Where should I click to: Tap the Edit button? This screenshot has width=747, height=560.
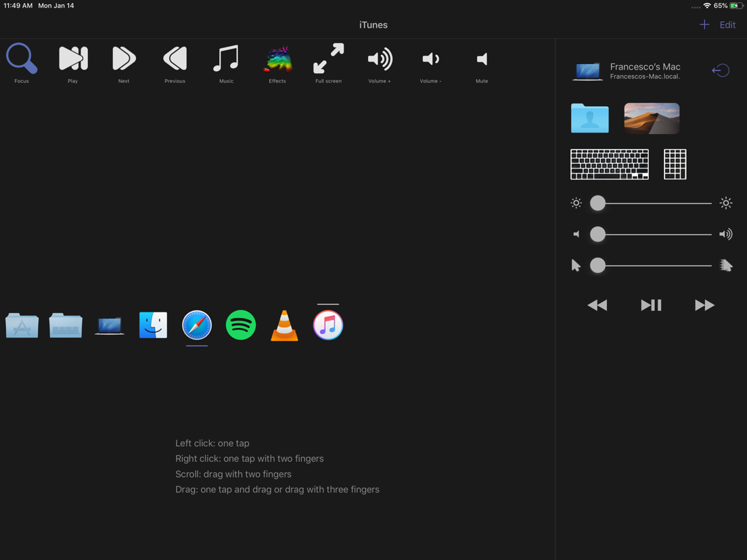click(x=727, y=25)
